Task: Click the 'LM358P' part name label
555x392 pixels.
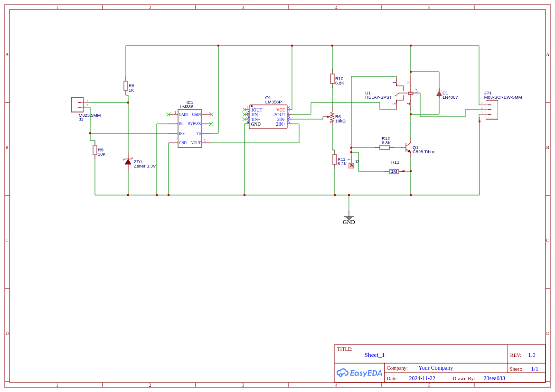Action: point(273,102)
